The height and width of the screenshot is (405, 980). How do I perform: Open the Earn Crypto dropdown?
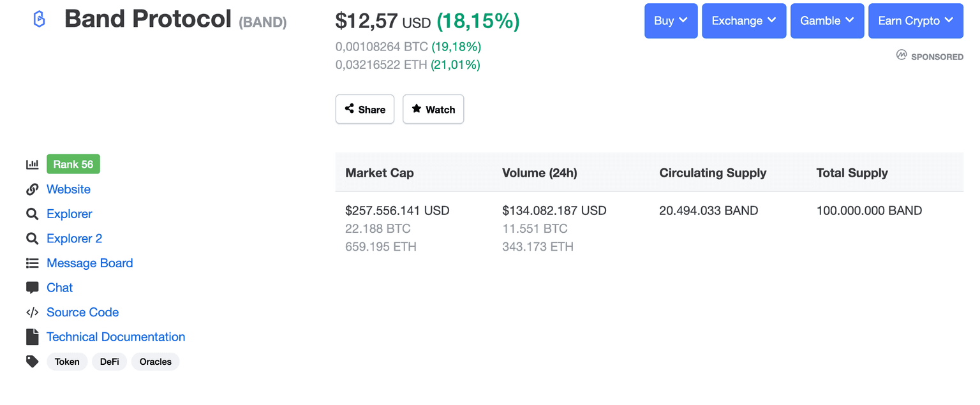(x=916, y=21)
